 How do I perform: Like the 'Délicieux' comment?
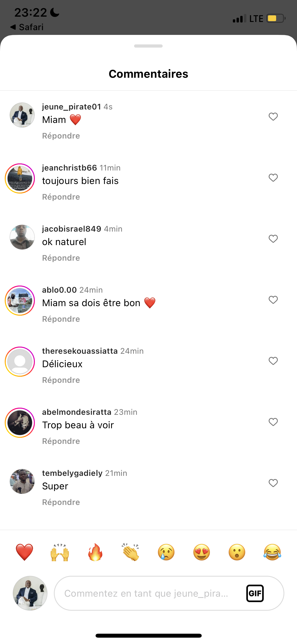point(273,361)
